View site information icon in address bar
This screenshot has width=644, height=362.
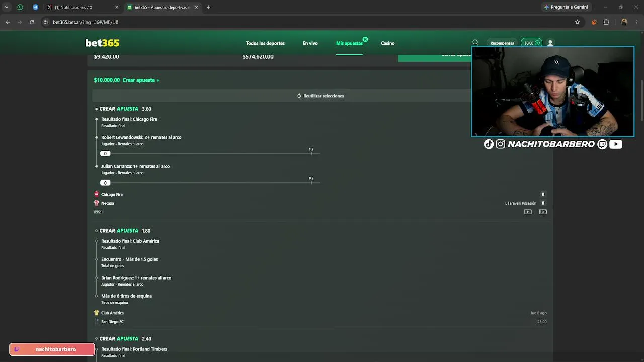[x=46, y=22]
